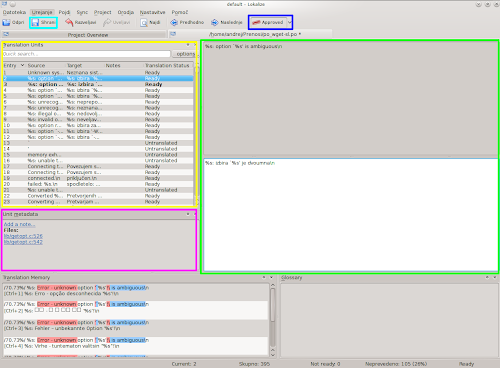Select entry 8, %s: illegal o...
This screenshot has height=368, width=500.
pos(98,114)
